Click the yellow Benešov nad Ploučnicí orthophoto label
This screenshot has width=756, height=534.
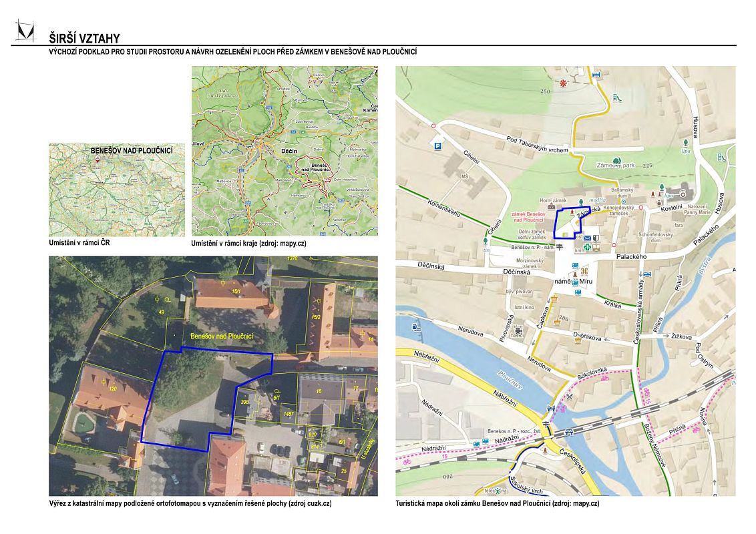(x=222, y=336)
